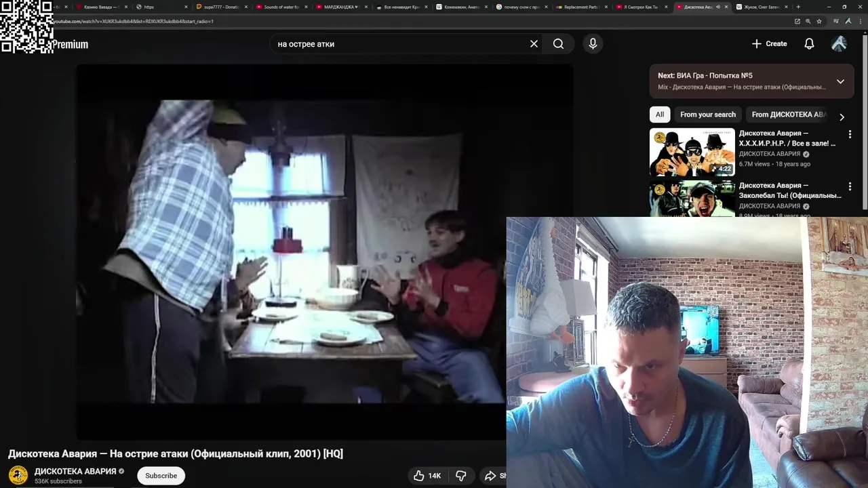Viewport: 868px width, 488px height.
Task: Click 'Mix - Дискотека Авария' playlist subtitle
Action: [x=741, y=87]
